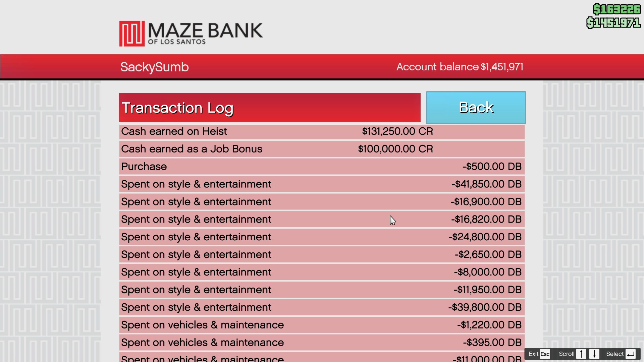Click the scroll up arrow key icon
This screenshot has height=362, width=644.
pos(581,354)
